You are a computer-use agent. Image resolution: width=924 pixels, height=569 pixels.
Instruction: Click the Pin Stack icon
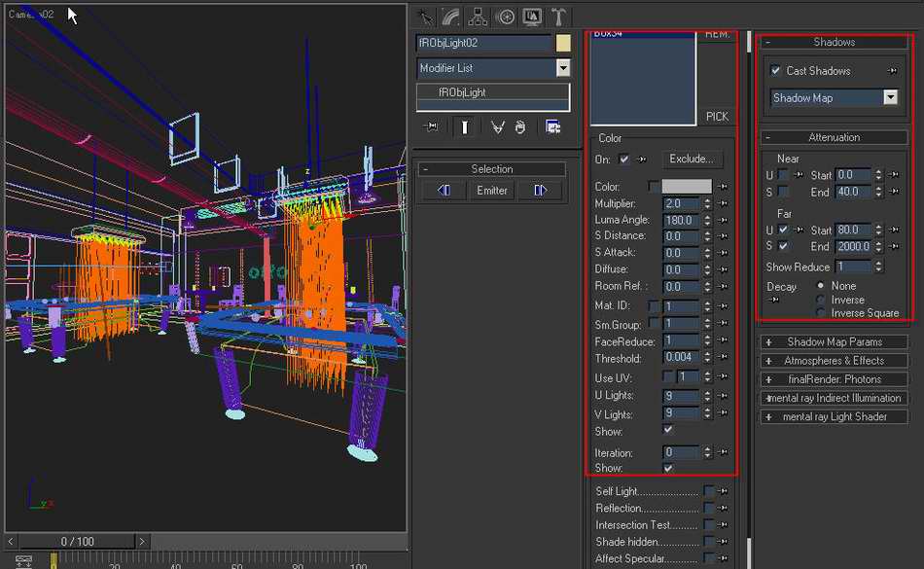coord(432,126)
